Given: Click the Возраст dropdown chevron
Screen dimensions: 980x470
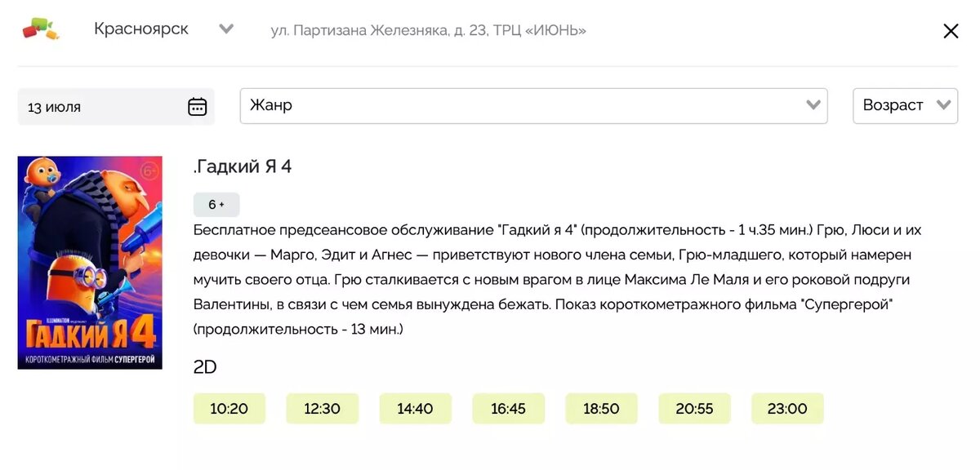Looking at the screenshot, I should 944,105.
